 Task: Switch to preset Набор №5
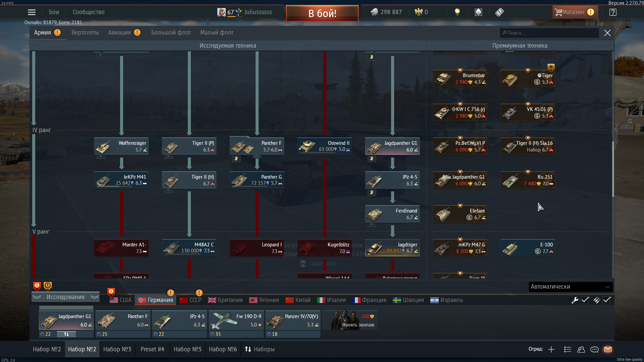coord(187,349)
